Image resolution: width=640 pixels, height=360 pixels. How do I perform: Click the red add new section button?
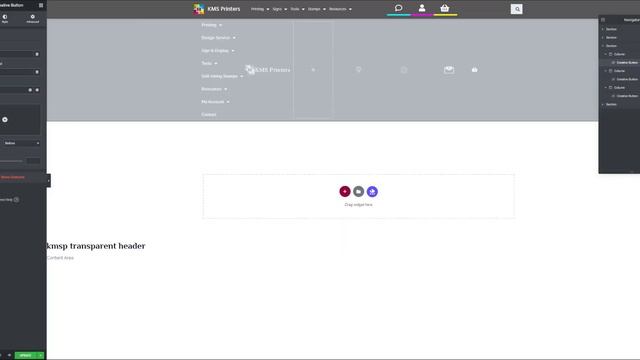pos(345,191)
